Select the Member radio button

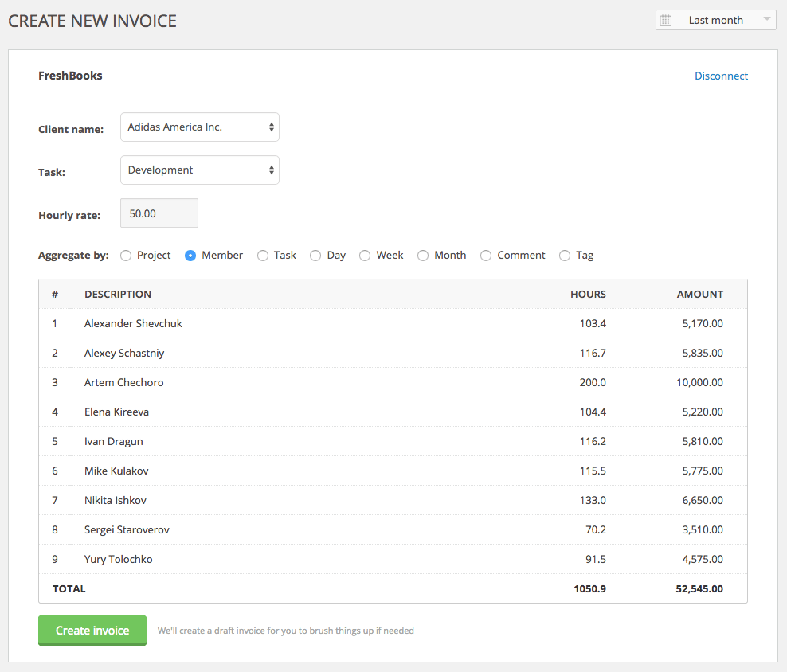tap(190, 256)
